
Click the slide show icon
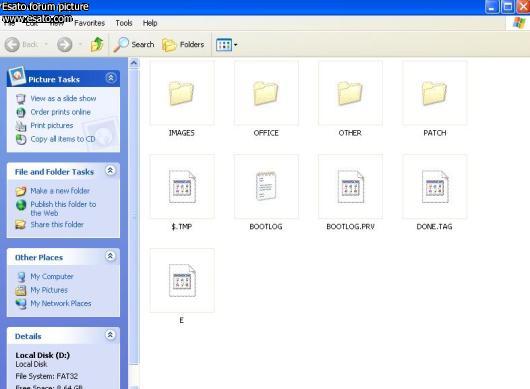21,99
